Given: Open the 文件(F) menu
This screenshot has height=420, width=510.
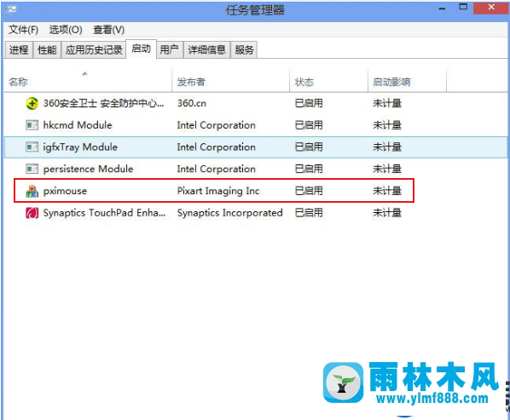Looking at the screenshot, I should pos(23,30).
